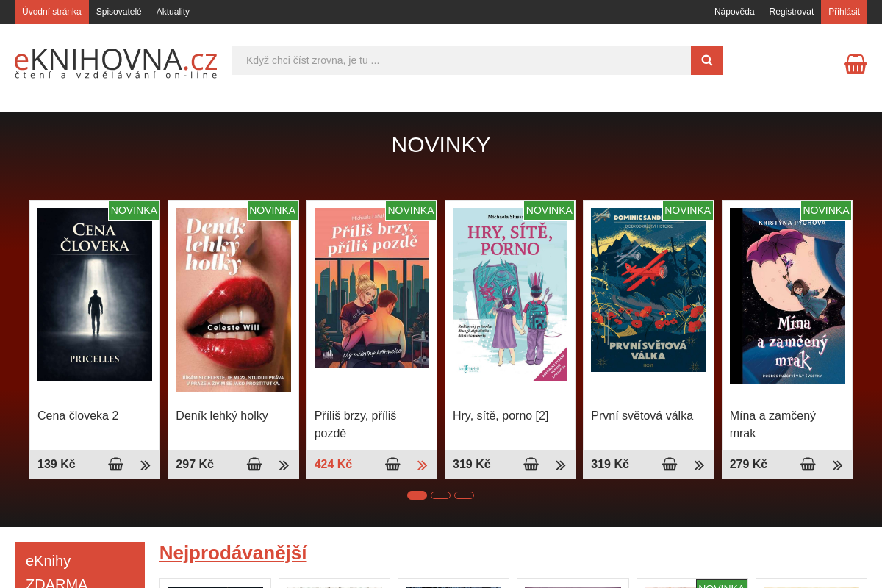Add Cena človeka 2 to basket

(x=116, y=465)
